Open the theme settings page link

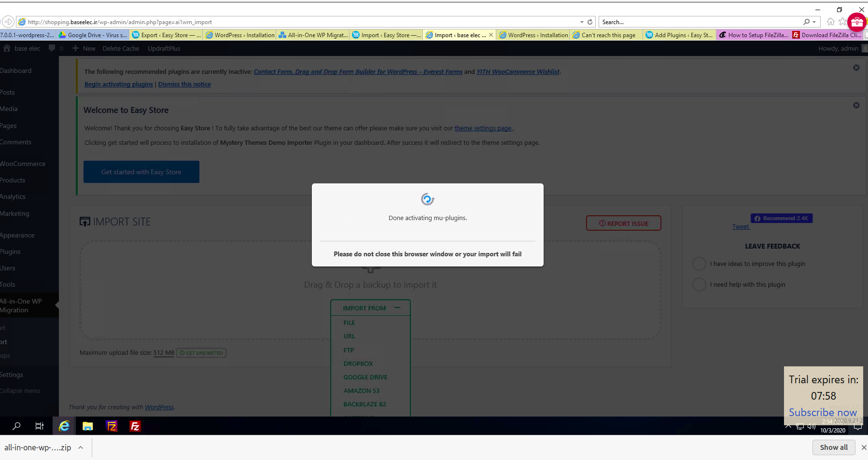click(x=483, y=128)
